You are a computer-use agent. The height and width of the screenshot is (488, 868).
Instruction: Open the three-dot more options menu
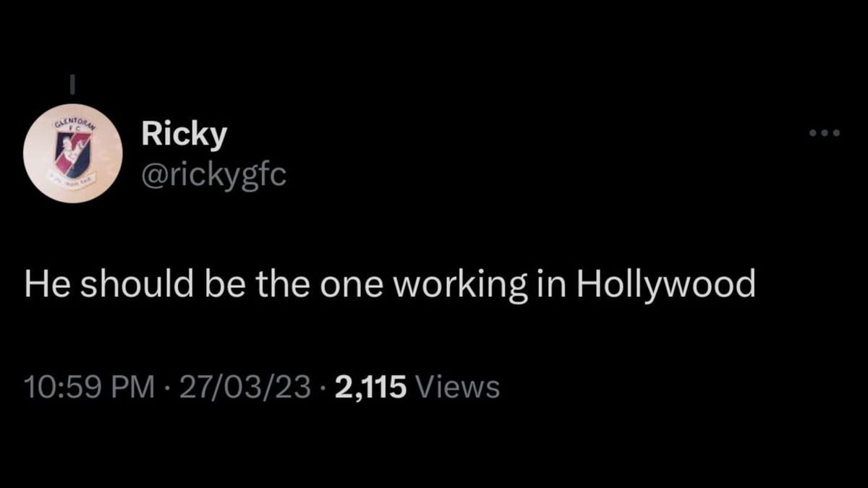825,133
